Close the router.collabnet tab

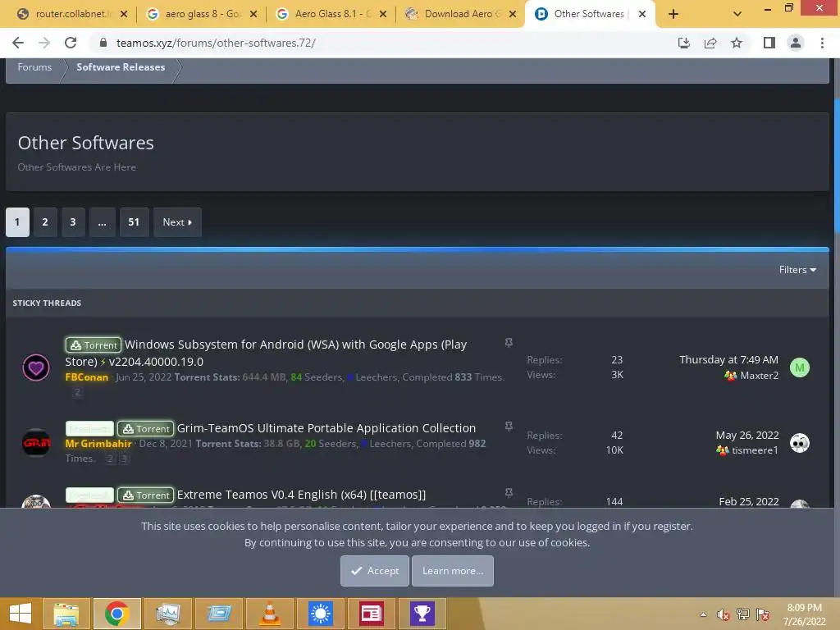click(124, 14)
